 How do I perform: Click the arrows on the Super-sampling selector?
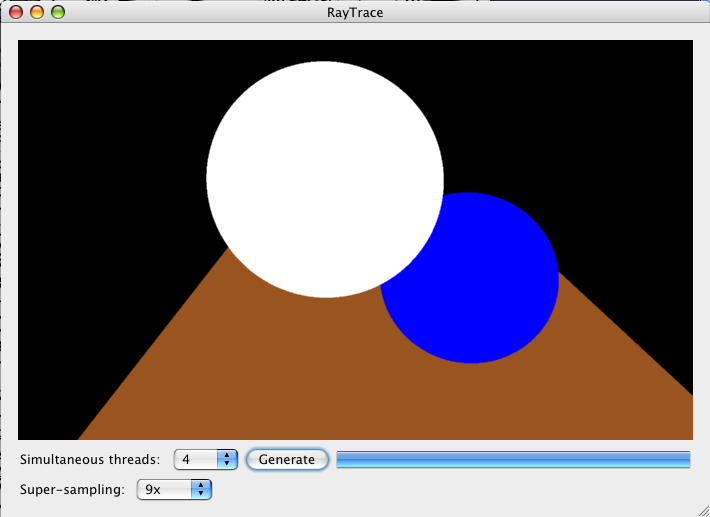tap(201, 489)
